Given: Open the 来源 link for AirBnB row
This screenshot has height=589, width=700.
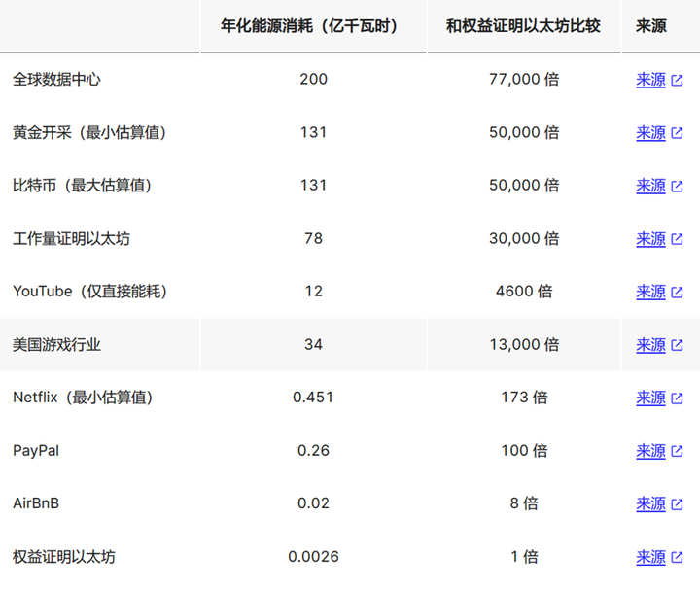Looking at the screenshot, I should 650,504.
